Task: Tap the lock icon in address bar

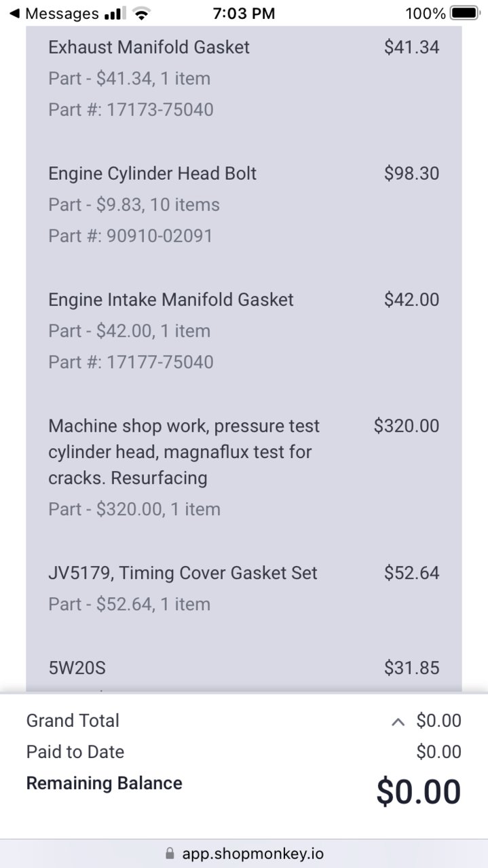Action: click(x=169, y=853)
